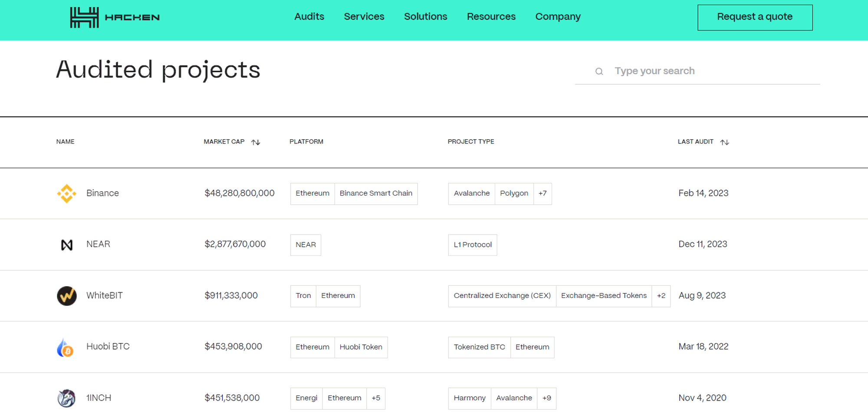Click the NEAR protocol logo

pos(67,245)
